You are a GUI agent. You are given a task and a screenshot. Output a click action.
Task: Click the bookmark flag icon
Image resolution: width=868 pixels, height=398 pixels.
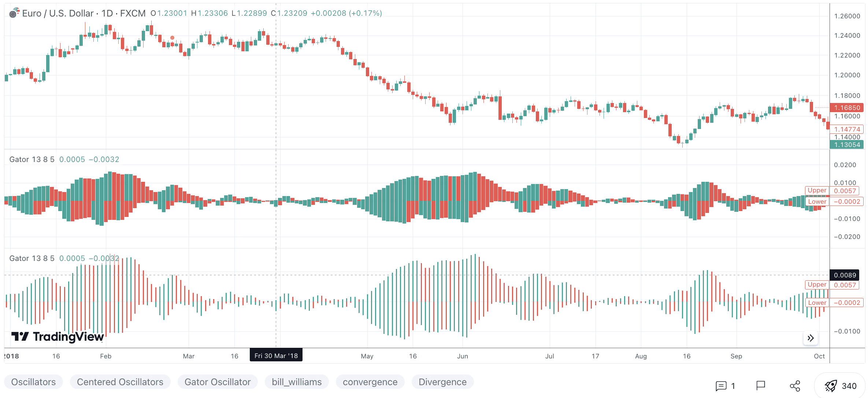click(x=761, y=386)
